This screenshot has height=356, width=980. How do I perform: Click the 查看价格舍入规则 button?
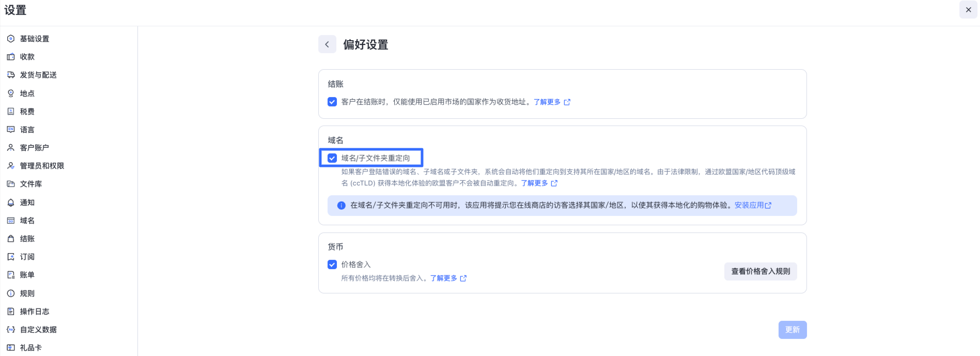(760, 271)
